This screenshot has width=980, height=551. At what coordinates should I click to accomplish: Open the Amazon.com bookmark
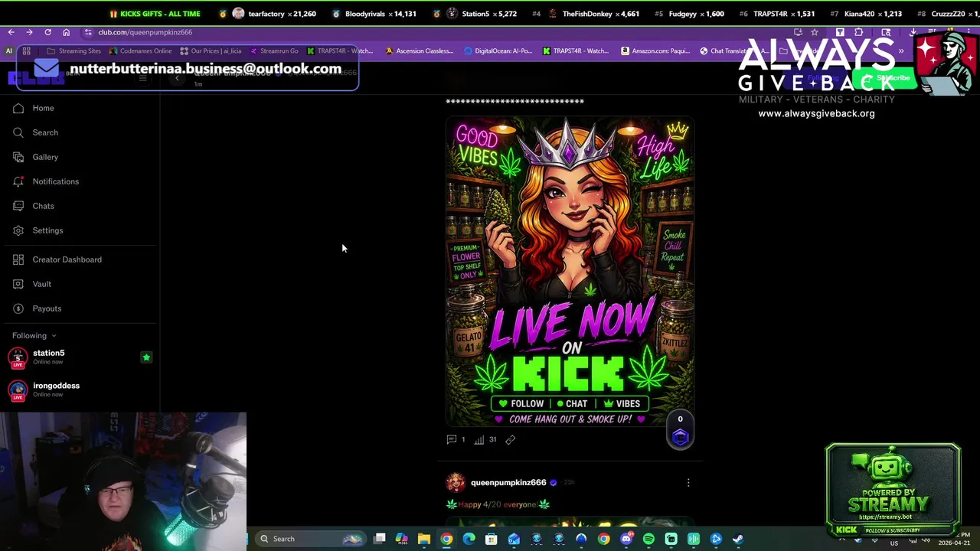click(655, 51)
